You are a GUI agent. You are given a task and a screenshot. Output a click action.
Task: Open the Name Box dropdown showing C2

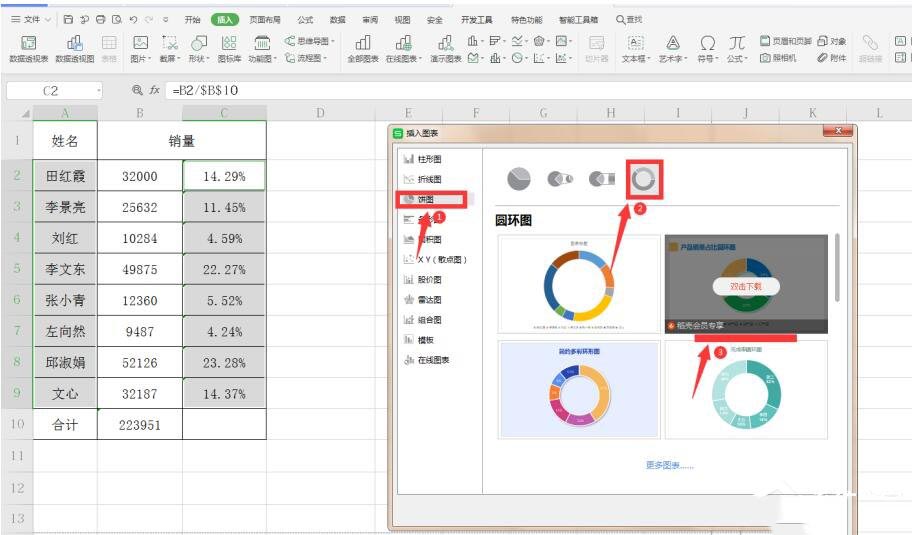pos(99,91)
